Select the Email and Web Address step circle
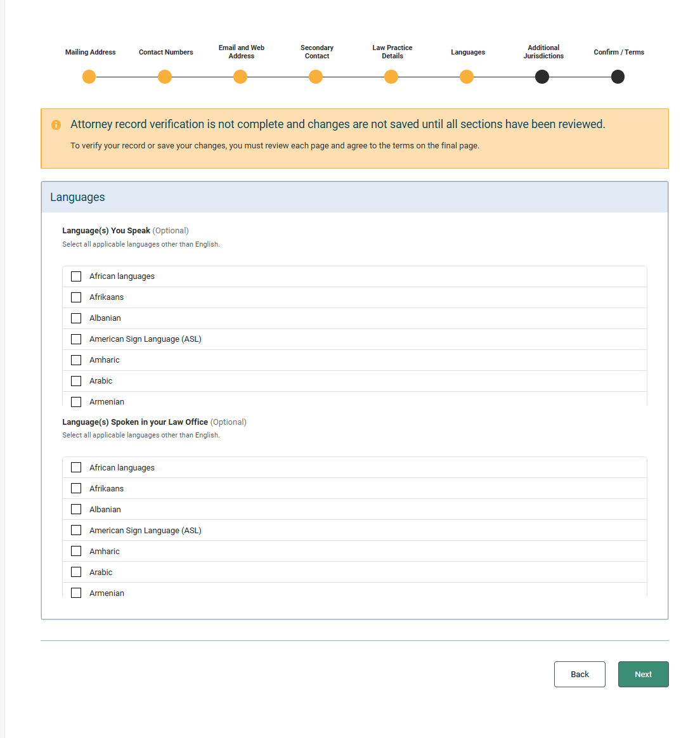Image resolution: width=700 pixels, height=738 pixels. [240, 77]
